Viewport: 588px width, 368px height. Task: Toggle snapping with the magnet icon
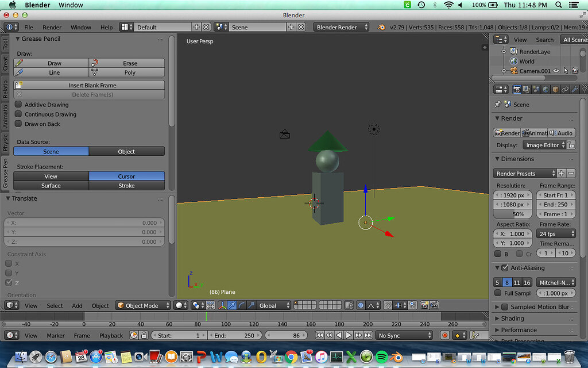click(388, 305)
